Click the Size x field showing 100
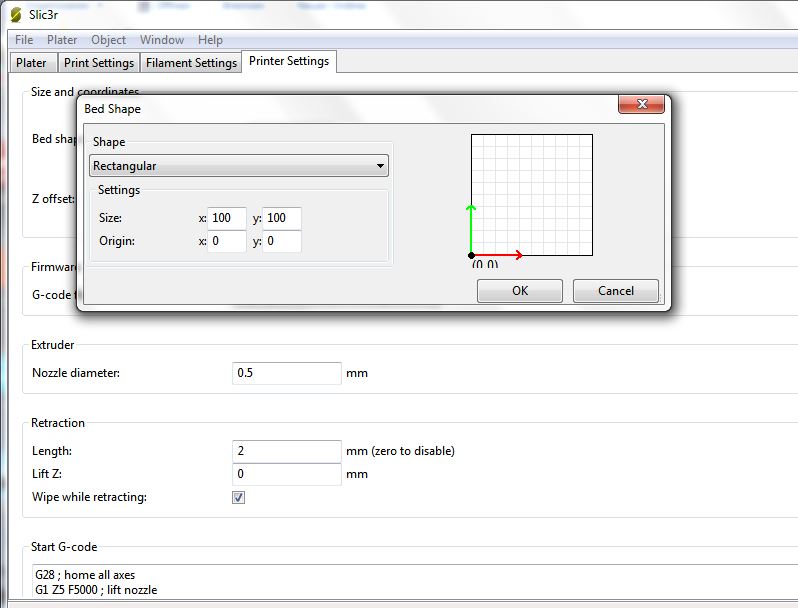Image resolution: width=798 pixels, height=608 pixels. coord(227,218)
